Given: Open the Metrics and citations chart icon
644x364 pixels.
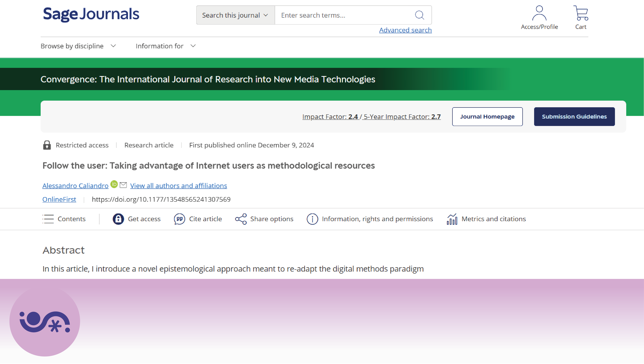Looking at the screenshot, I should click(452, 219).
